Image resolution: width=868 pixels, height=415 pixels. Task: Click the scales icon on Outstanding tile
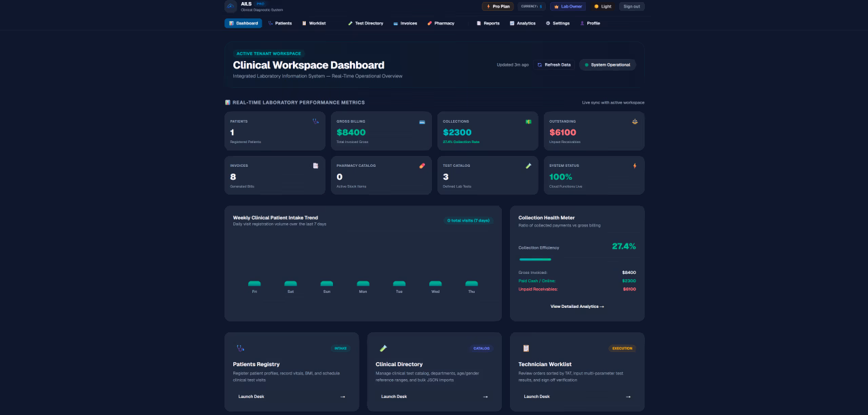point(635,121)
